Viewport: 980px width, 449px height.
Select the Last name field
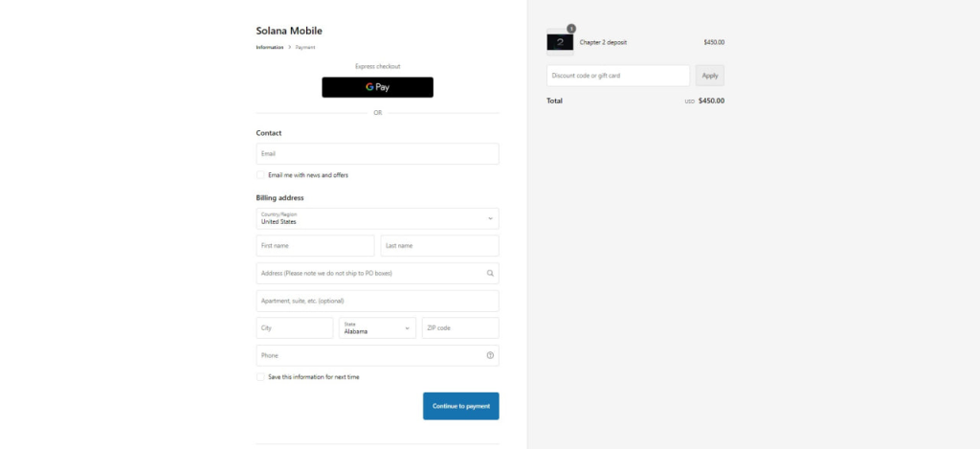coord(439,246)
